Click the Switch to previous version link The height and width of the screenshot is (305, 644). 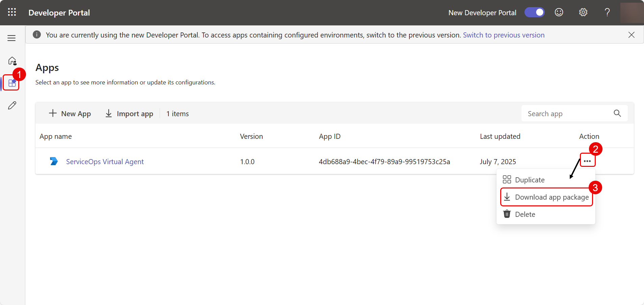[x=504, y=35]
